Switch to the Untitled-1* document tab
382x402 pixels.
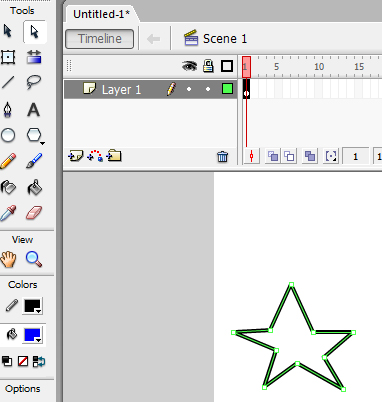(x=101, y=14)
